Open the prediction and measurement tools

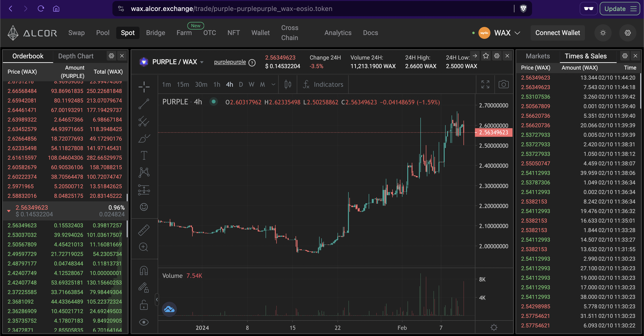tap(144, 190)
